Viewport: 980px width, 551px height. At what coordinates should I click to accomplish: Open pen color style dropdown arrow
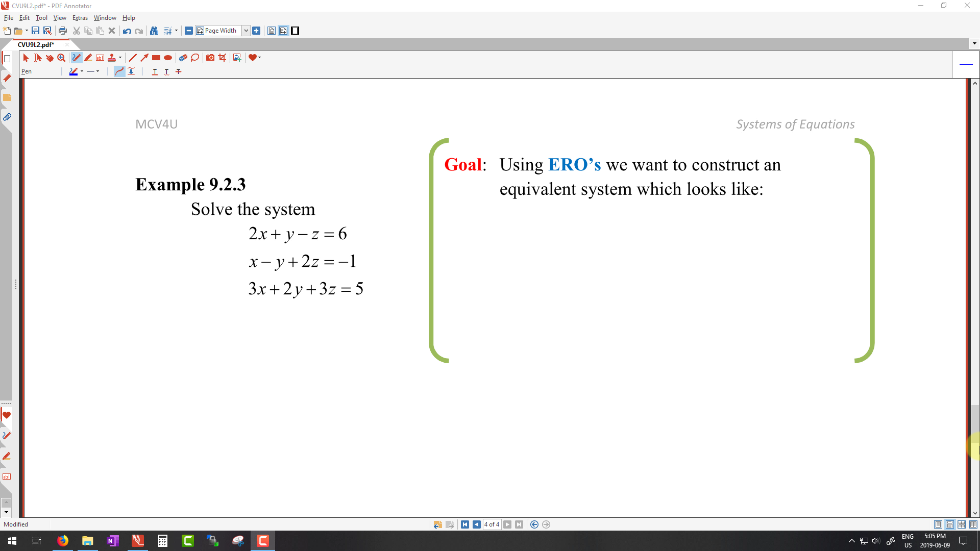[82, 71]
